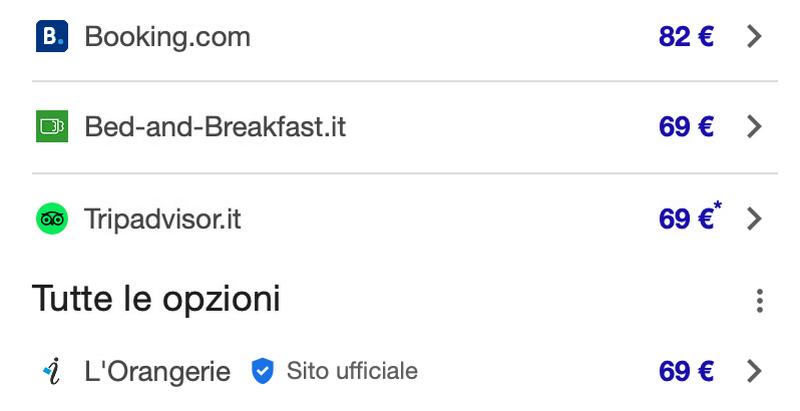Click the L'Orangerie site logo icon

(52, 372)
